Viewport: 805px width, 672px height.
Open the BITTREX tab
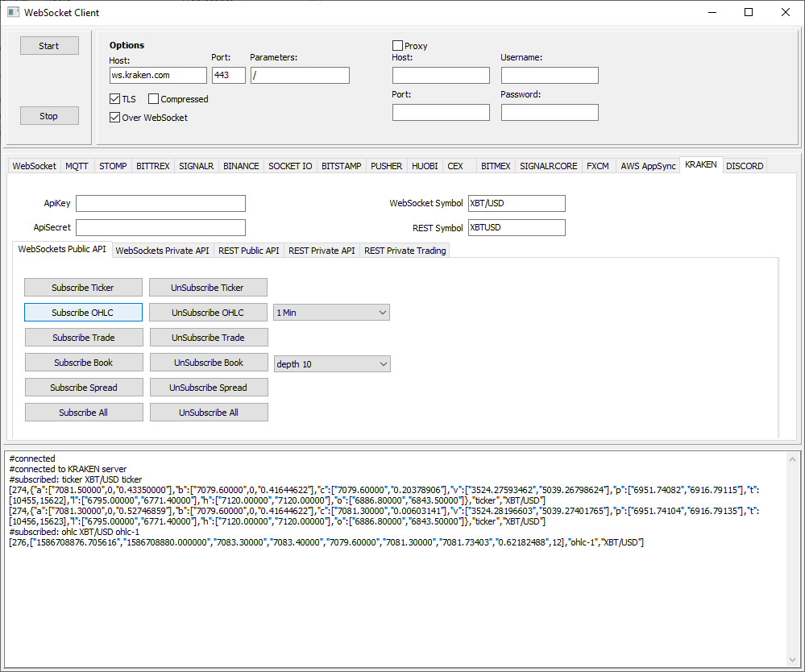(153, 166)
